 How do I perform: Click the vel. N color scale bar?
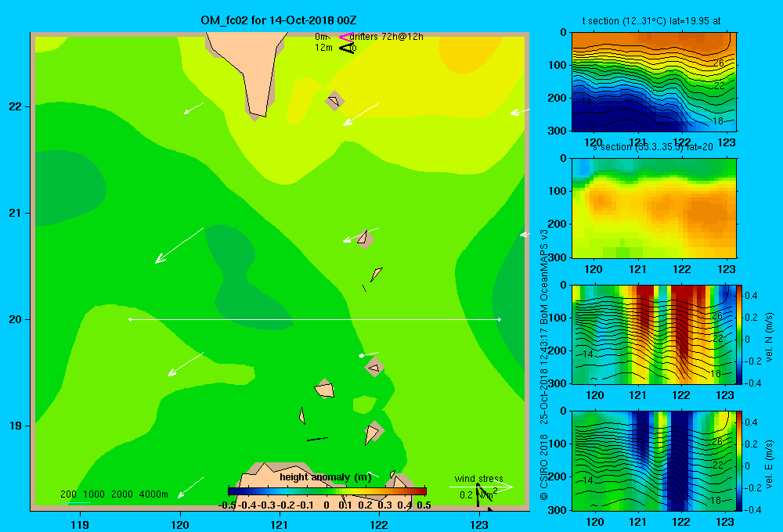click(x=739, y=334)
